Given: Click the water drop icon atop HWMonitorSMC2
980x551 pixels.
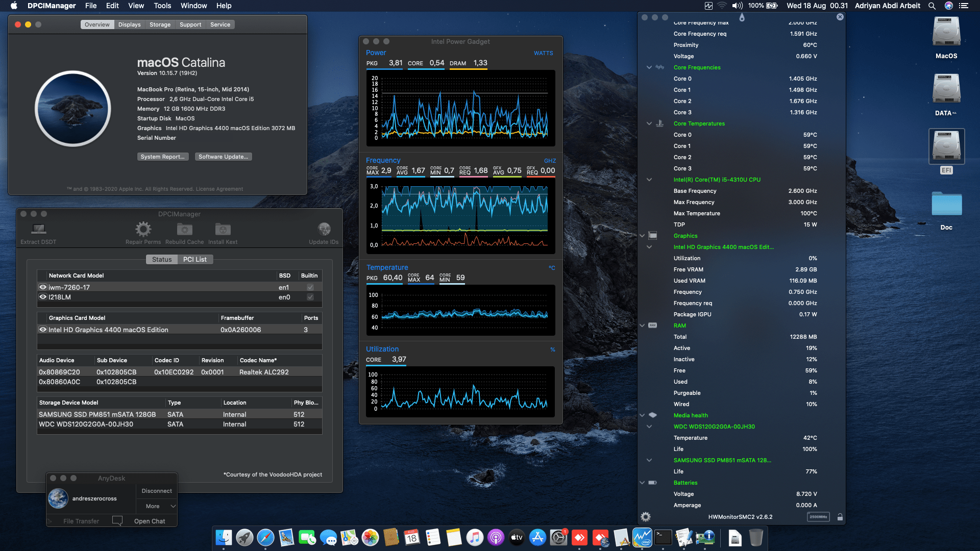Looking at the screenshot, I should pyautogui.click(x=742, y=17).
